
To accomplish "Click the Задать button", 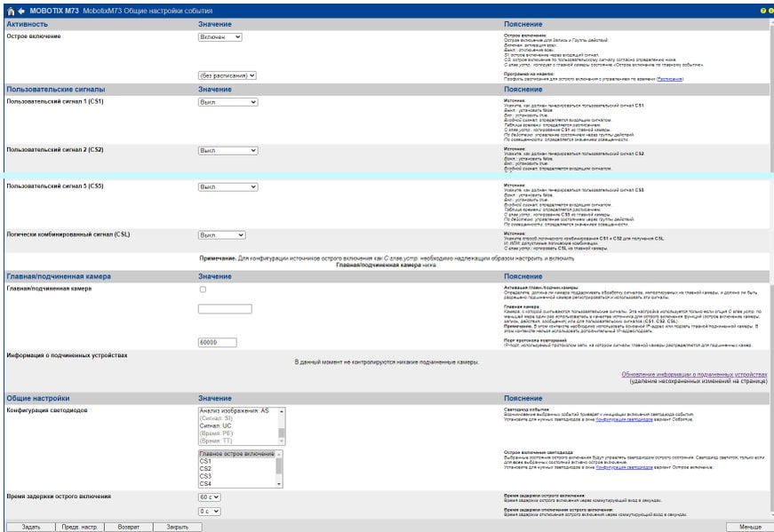I will 30,527.
